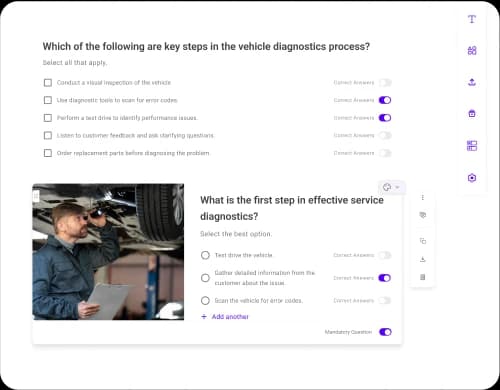Open the palette theme dropdown
Screen dimensions: 500x390
(391, 187)
